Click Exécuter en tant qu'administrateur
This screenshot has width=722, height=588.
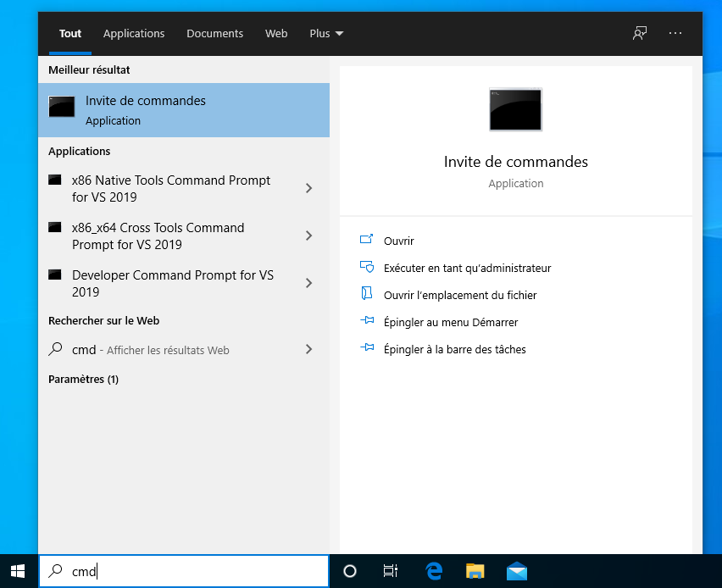tap(468, 268)
